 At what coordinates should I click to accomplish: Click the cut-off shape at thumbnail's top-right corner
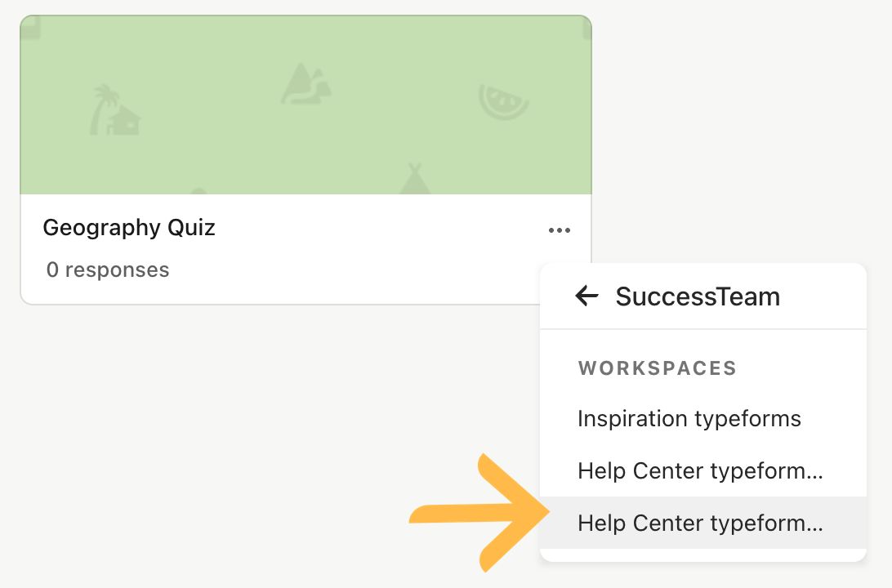pyautogui.click(x=587, y=27)
